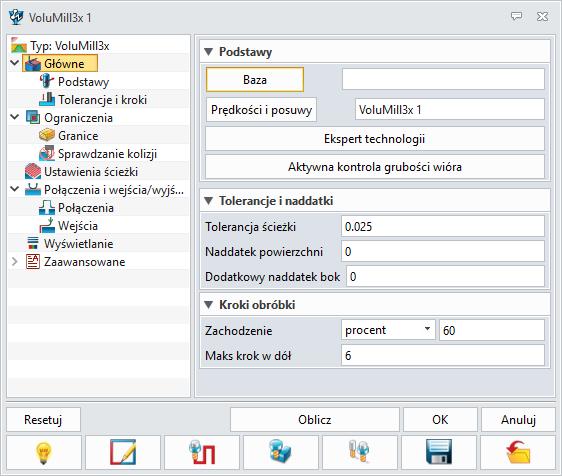
Task: Click the Wejścia tree item icon
Action: (x=47, y=225)
